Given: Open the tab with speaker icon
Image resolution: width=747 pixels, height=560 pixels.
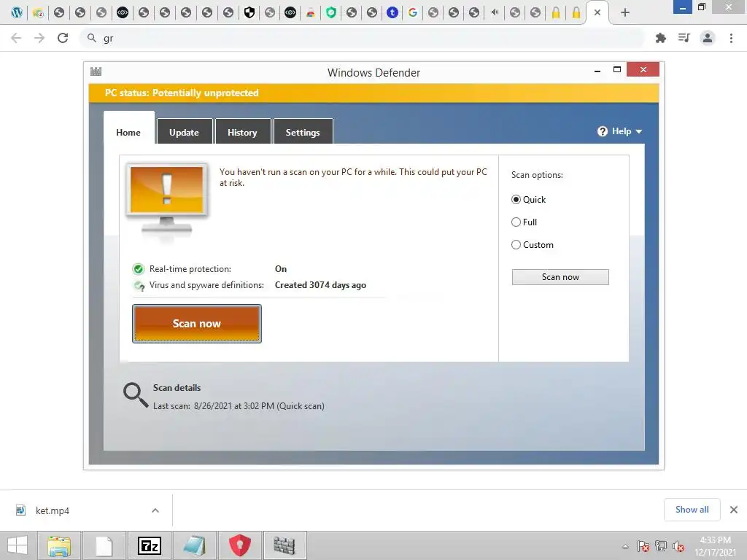Looking at the screenshot, I should click(x=495, y=13).
